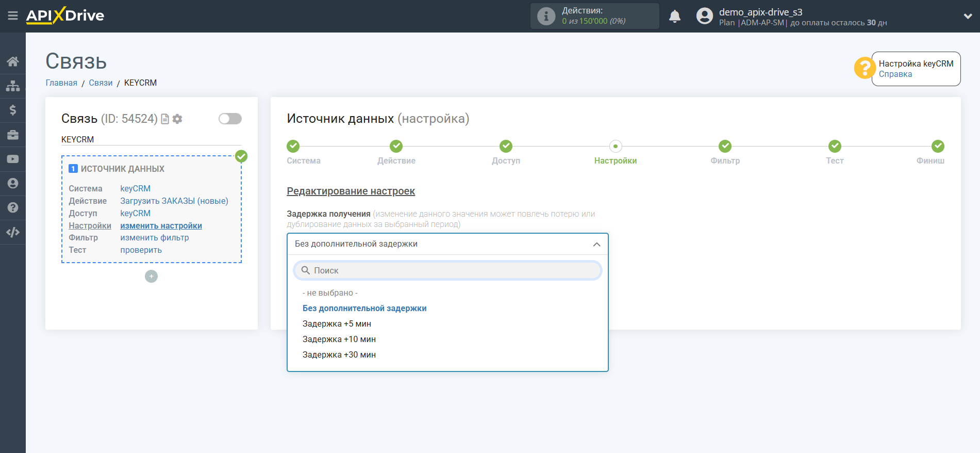
Task: Click the ApiX-Drive logo
Action: (x=65, y=15)
